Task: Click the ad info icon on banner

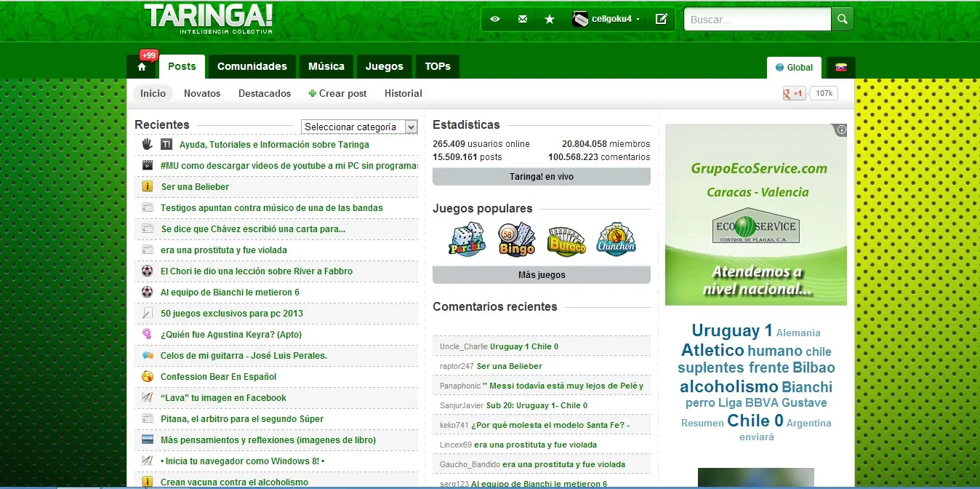Action: coord(841,130)
